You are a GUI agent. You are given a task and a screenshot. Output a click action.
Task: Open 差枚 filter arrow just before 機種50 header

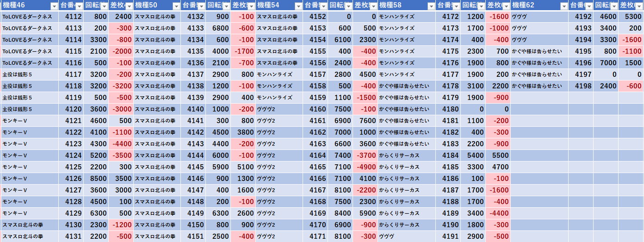tap(129, 6)
